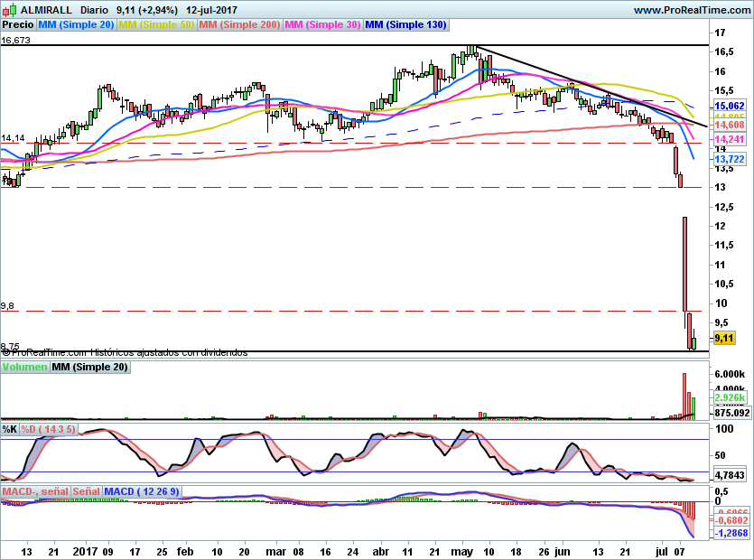Select the %K stochastic label

(x=10, y=429)
